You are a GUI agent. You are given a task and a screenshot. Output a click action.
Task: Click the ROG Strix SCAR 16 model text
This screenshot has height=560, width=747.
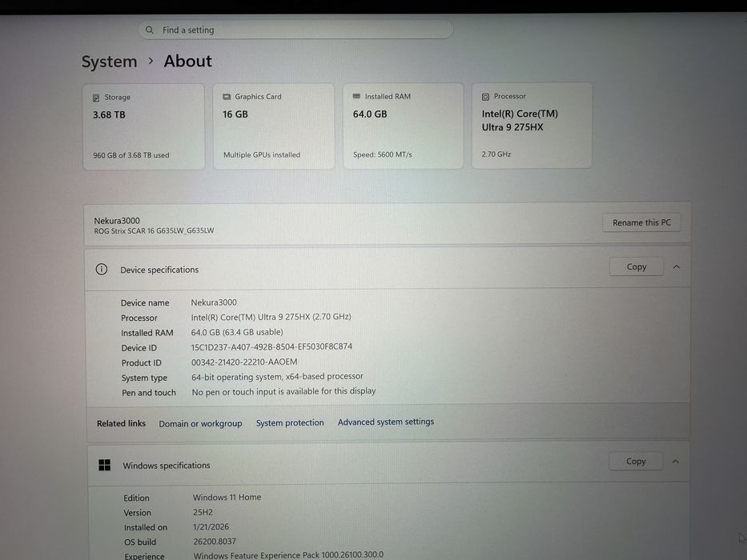154,231
